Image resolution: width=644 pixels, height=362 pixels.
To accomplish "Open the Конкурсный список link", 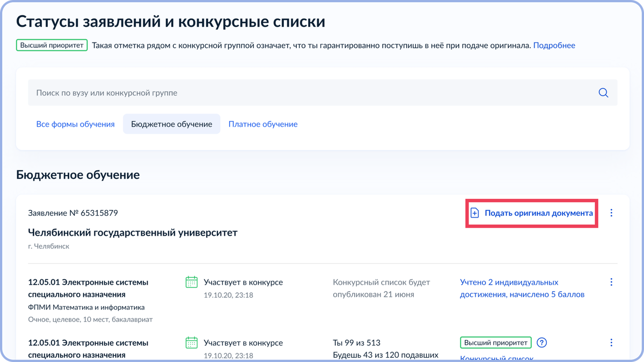I will click(x=496, y=359).
